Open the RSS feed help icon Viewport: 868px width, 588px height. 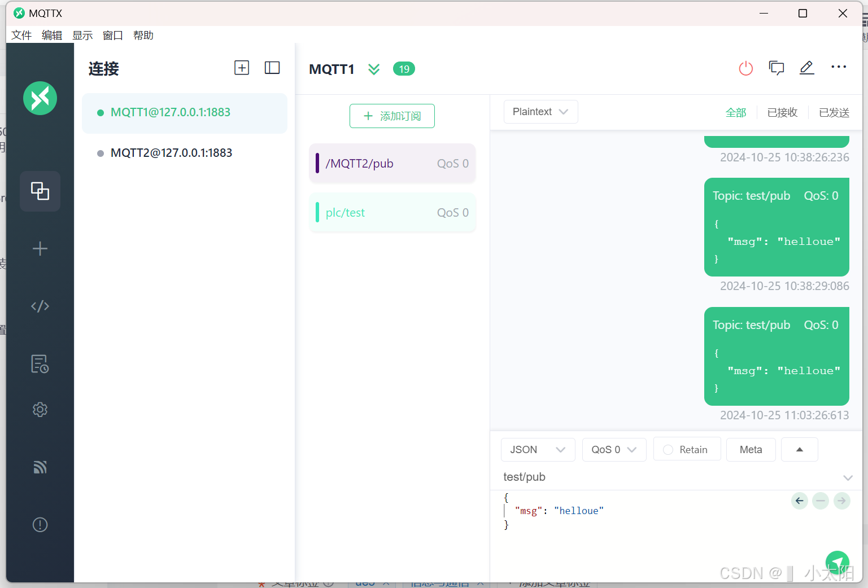40,467
